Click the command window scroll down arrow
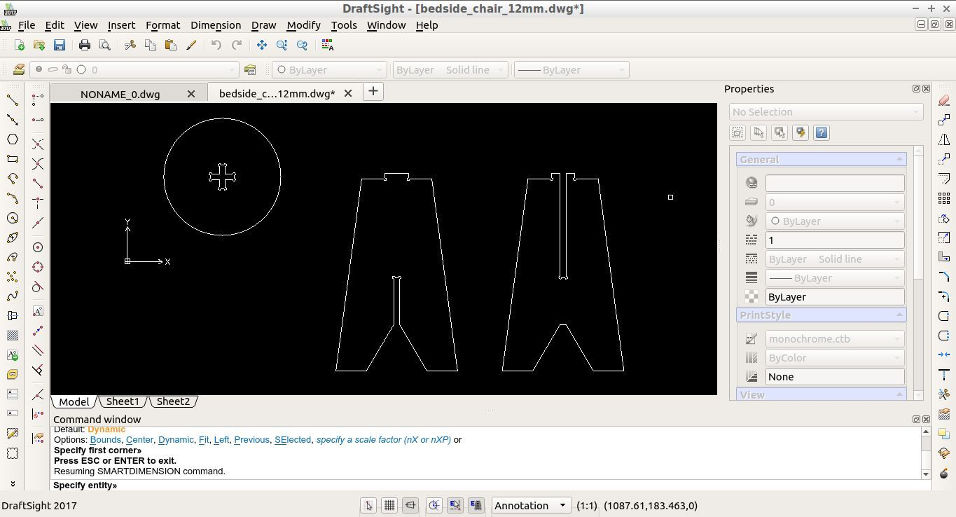The width and height of the screenshot is (956, 517). point(926,474)
